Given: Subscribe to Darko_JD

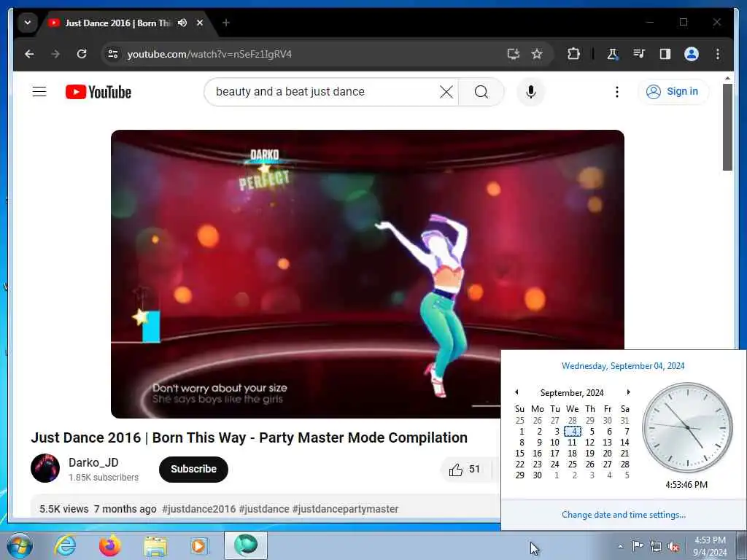Looking at the screenshot, I should point(193,469).
